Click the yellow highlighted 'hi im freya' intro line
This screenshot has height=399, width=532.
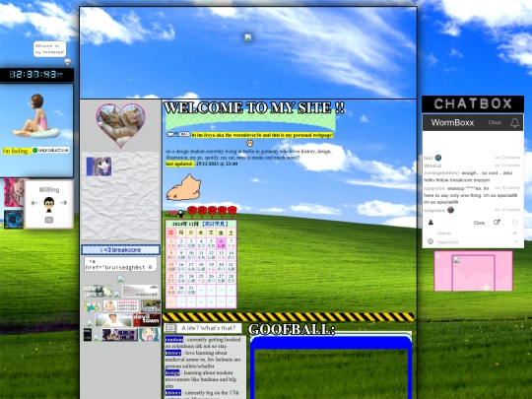pos(262,135)
